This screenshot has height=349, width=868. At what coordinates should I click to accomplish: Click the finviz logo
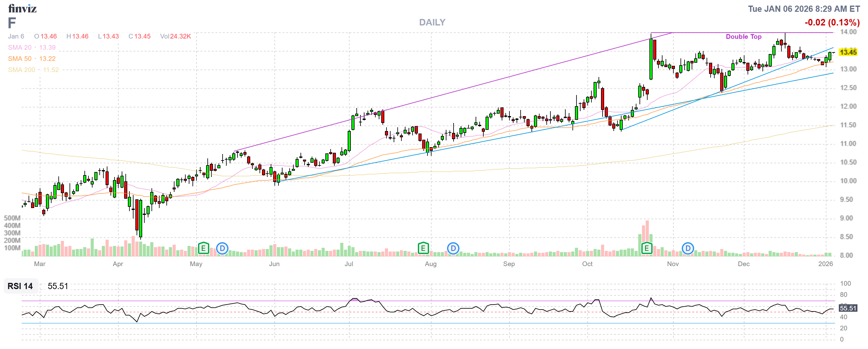click(22, 8)
